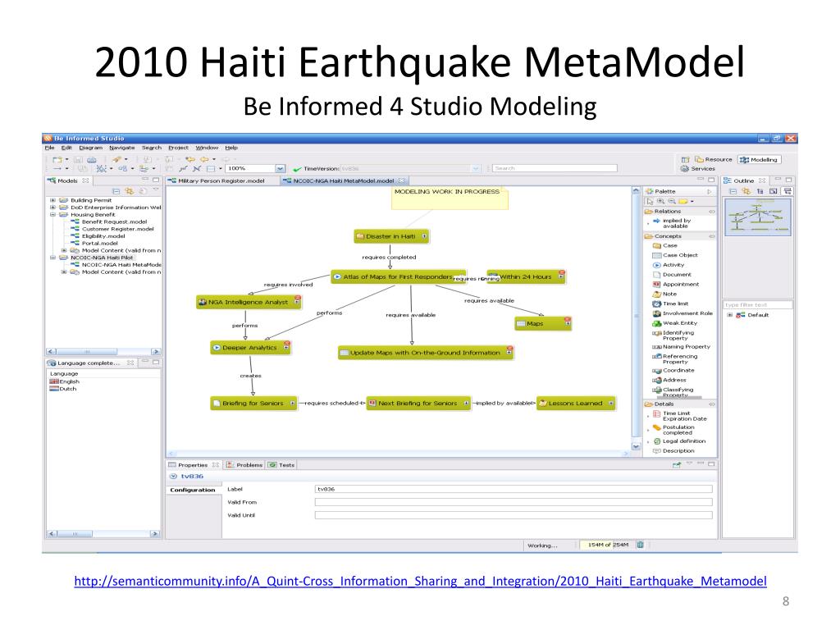
Task: Click the palette selection arrow tool
Action: 650,202
